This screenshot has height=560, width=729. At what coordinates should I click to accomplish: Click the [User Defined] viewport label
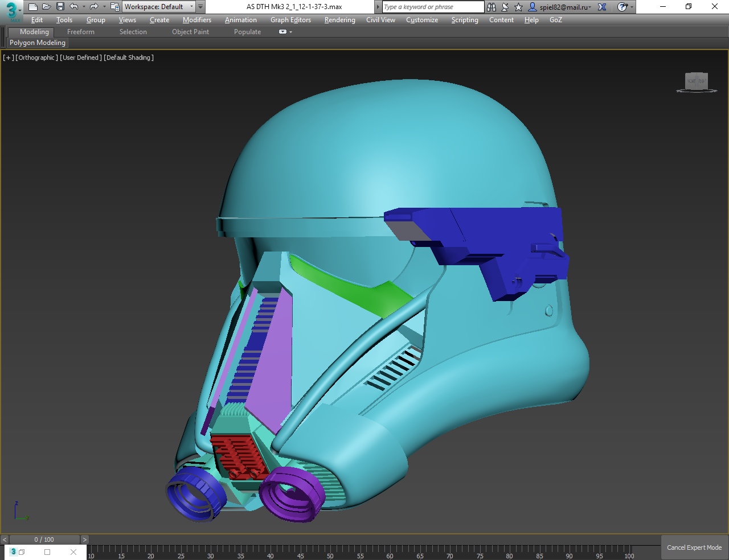(x=81, y=57)
